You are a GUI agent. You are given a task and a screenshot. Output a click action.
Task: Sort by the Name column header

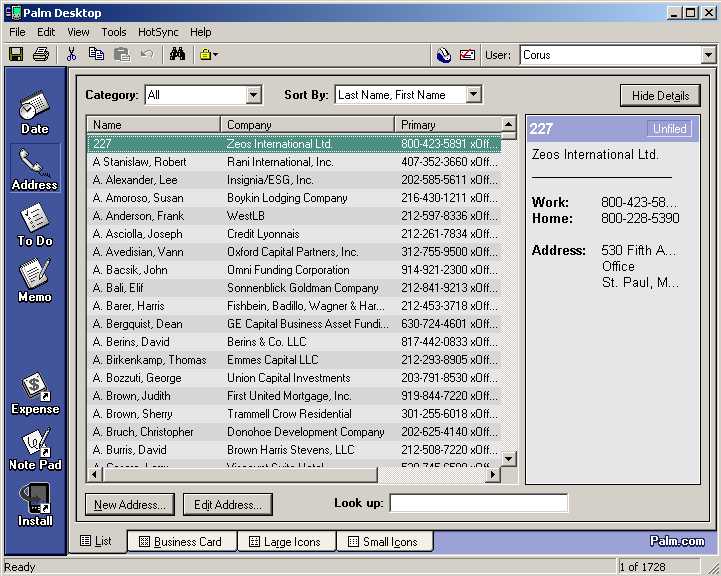click(x=154, y=125)
